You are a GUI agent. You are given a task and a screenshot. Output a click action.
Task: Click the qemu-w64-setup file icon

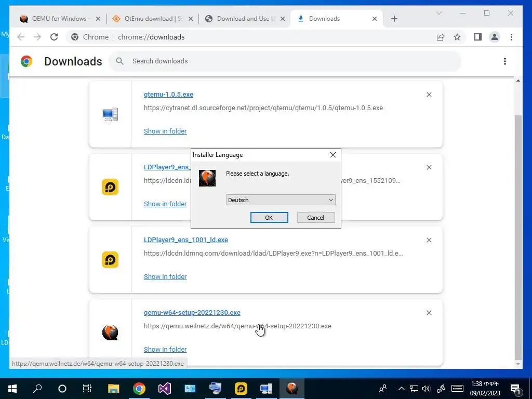tap(110, 332)
